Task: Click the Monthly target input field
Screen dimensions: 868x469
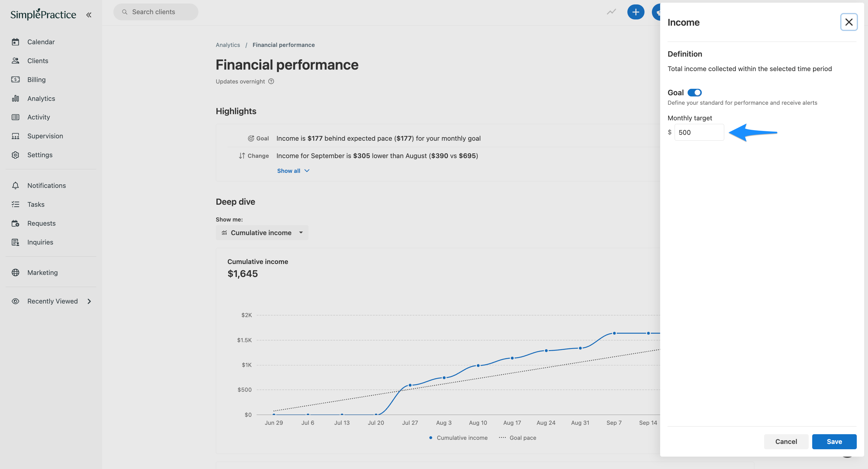Action: pyautogui.click(x=699, y=132)
